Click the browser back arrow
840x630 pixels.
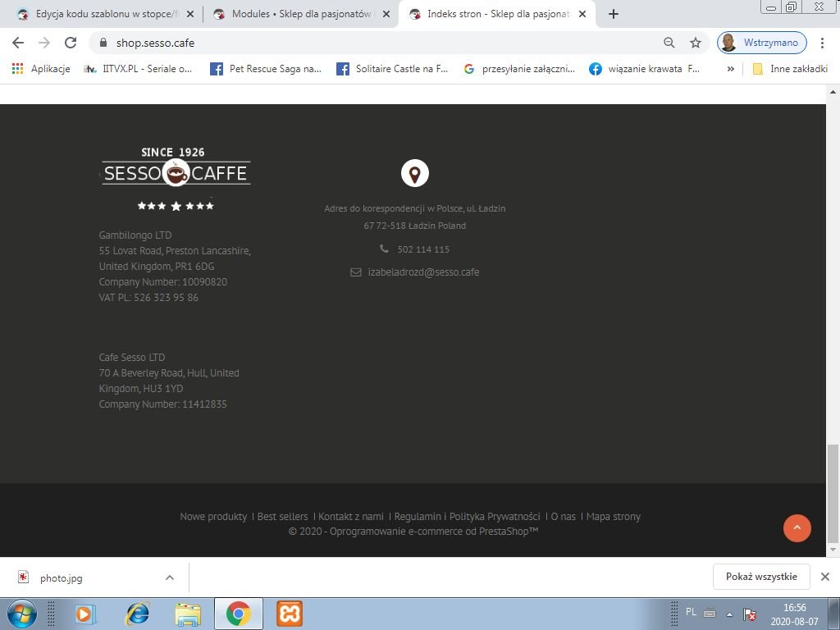coord(18,43)
